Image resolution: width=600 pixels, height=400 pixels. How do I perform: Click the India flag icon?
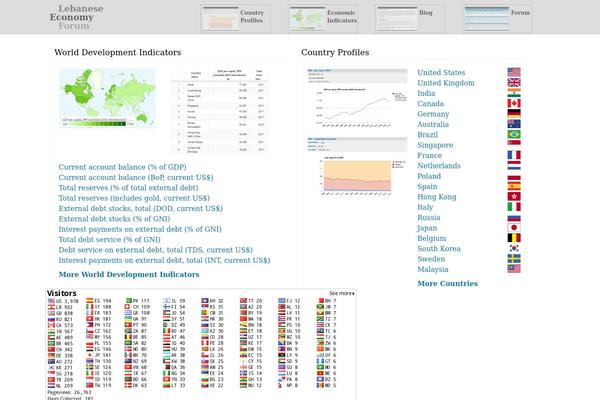pos(514,93)
